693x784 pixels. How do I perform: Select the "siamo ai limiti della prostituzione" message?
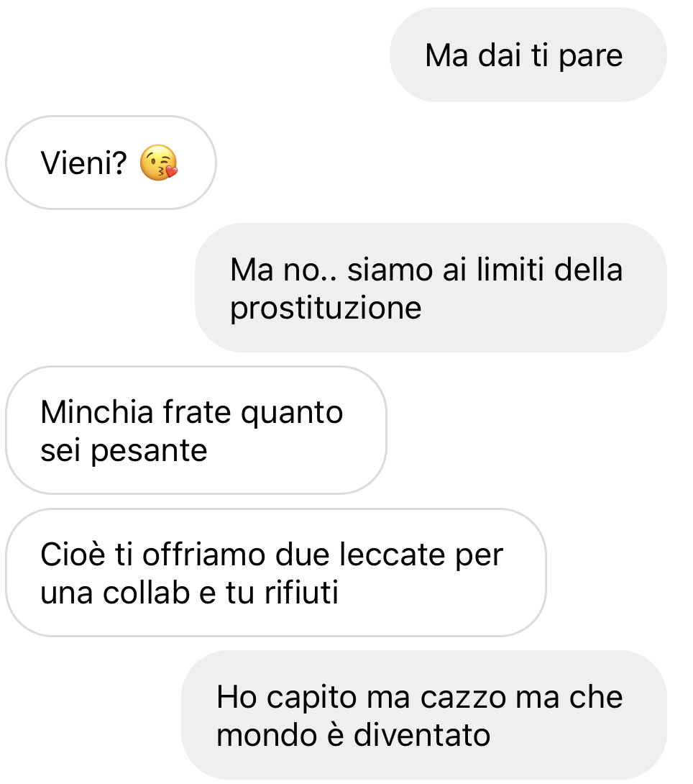(x=431, y=288)
